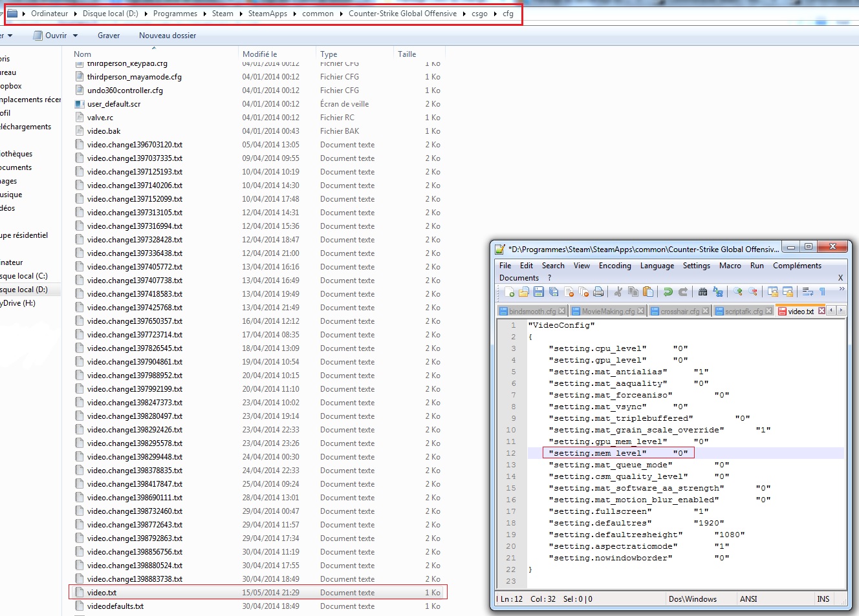This screenshot has width=859, height=616.
Task: Toggle Show All Characters pilcrow icon
Action: coord(822,292)
